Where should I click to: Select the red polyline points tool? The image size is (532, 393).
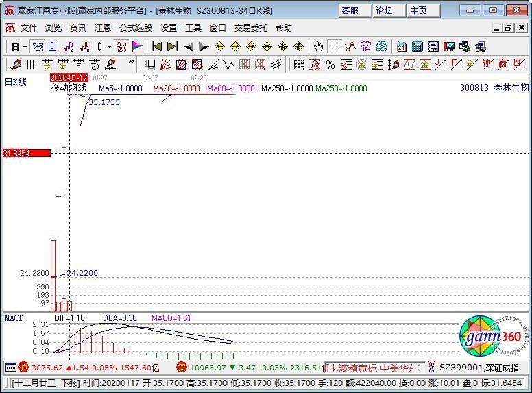pyautogui.click(x=350, y=47)
